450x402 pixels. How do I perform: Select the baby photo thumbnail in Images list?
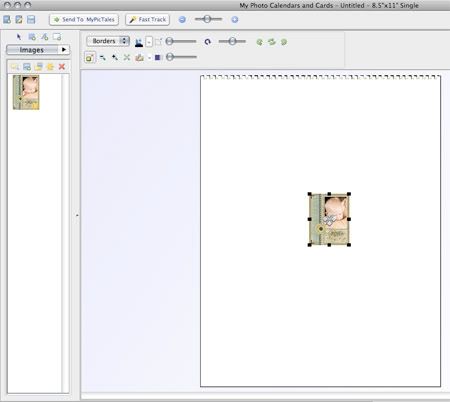click(26, 92)
